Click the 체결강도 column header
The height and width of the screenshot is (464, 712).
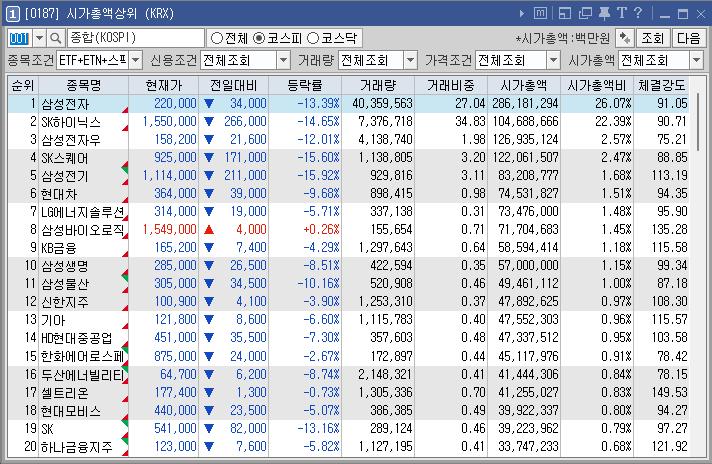[661, 85]
